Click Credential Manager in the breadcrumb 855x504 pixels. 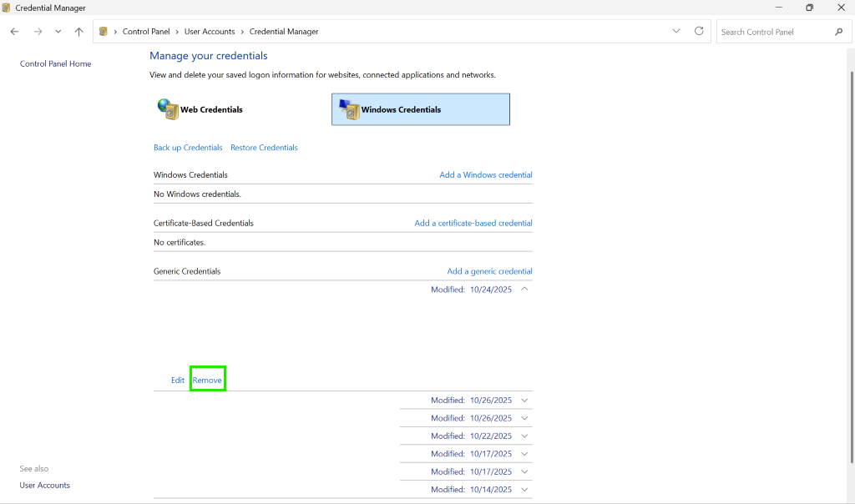(284, 32)
